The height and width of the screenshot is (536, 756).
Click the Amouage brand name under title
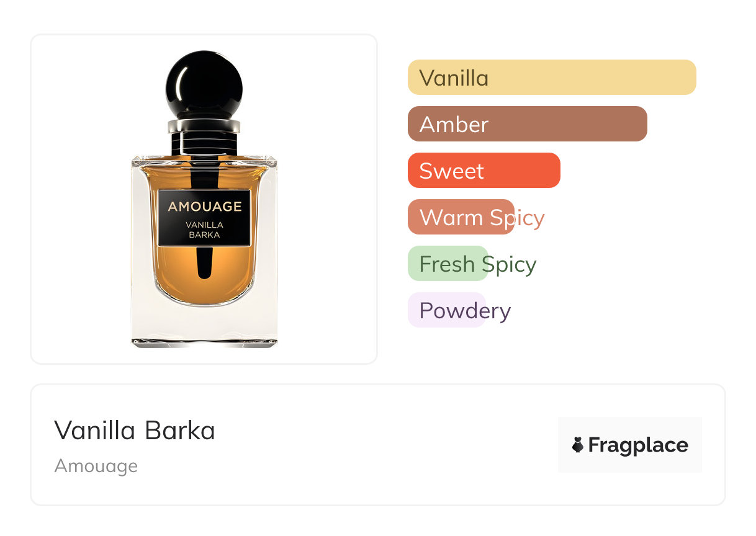(96, 466)
